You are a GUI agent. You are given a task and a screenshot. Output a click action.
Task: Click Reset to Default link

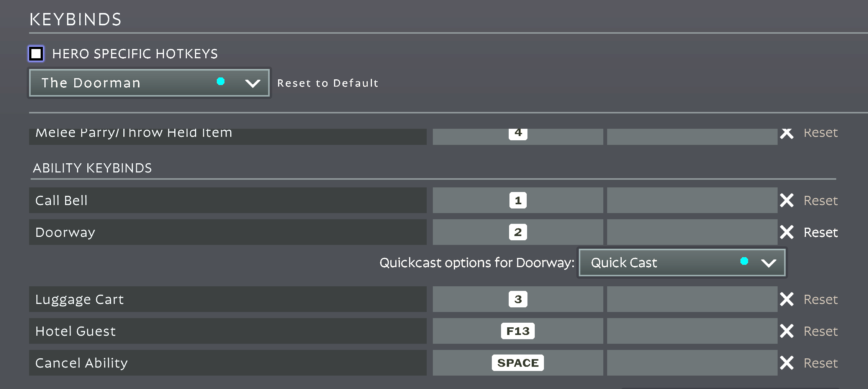(328, 83)
